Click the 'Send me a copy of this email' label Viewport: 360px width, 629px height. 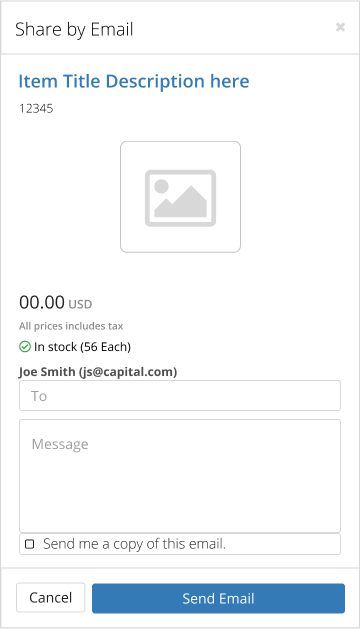(134, 544)
